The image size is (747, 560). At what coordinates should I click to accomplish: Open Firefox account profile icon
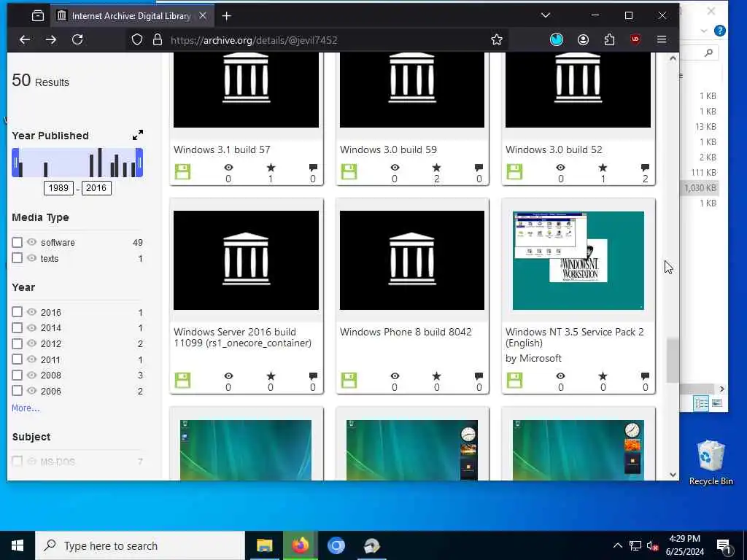pyautogui.click(x=583, y=40)
